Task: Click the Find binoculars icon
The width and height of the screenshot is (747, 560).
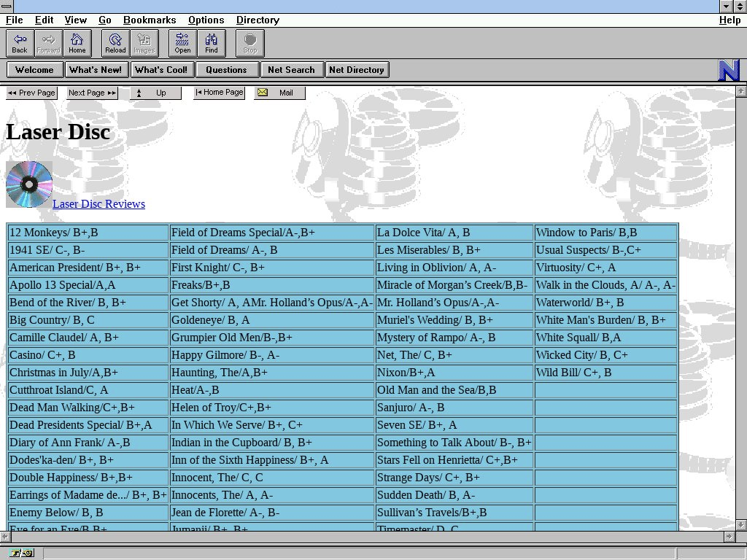Action: click(x=211, y=43)
